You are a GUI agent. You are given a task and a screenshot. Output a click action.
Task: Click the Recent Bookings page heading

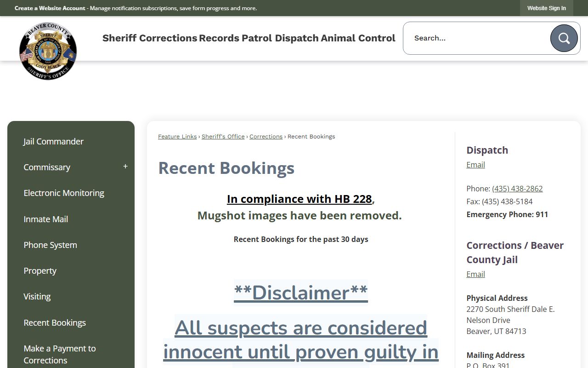pos(226,168)
